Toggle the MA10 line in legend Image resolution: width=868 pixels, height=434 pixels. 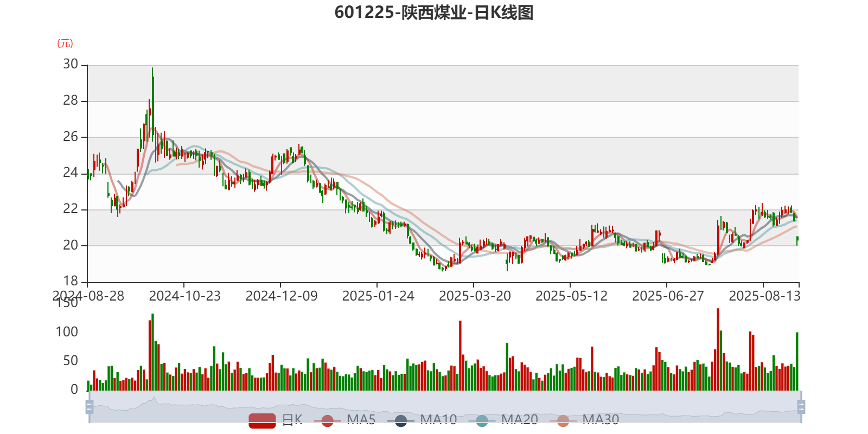(422, 420)
